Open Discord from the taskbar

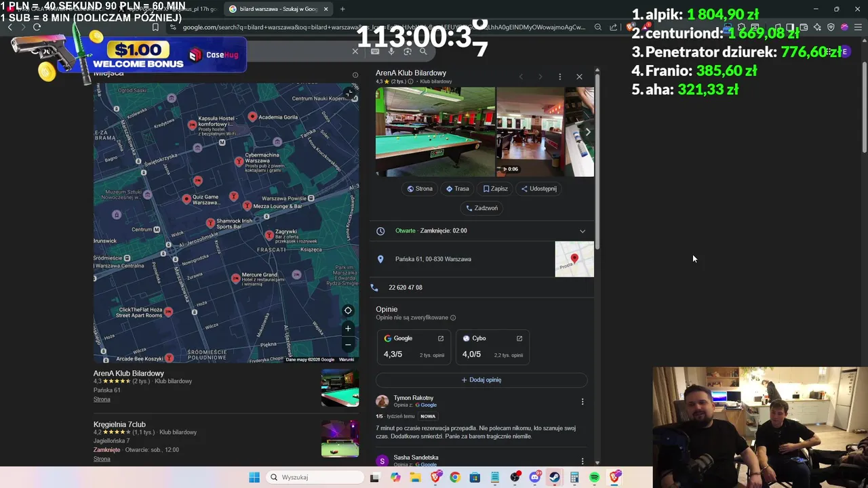point(535,477)
